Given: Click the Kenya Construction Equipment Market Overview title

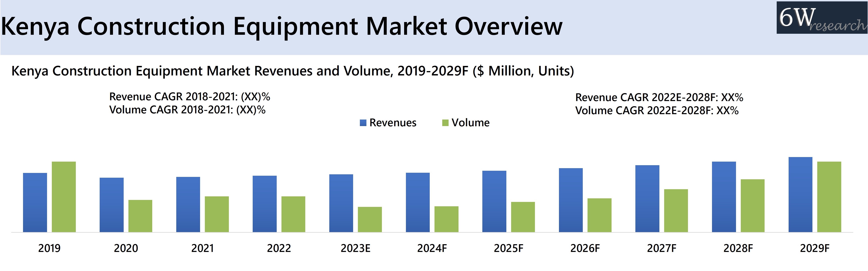Looking at the screenshot, I should (x=282, y=26).
